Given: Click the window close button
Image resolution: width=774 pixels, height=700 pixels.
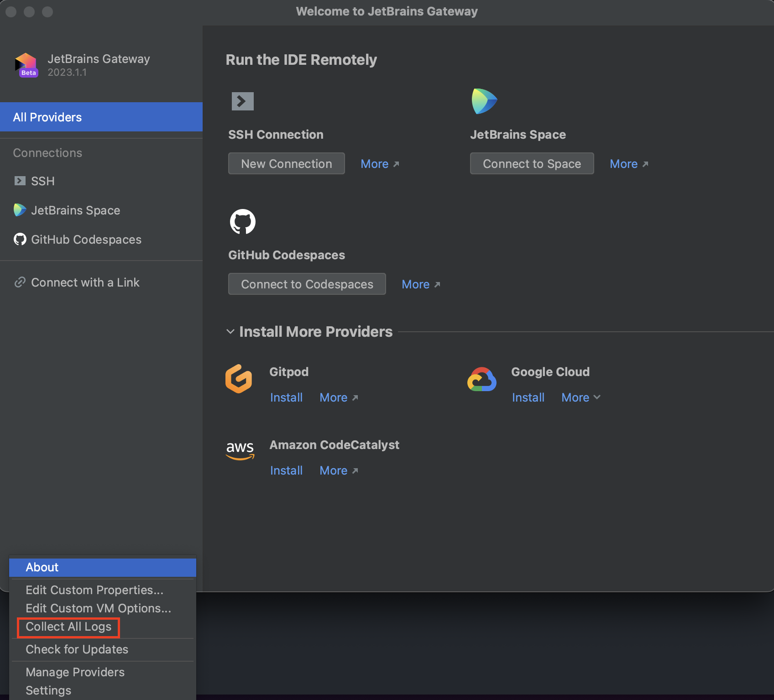Looking at the screenshot, I should tap(11, 11).
